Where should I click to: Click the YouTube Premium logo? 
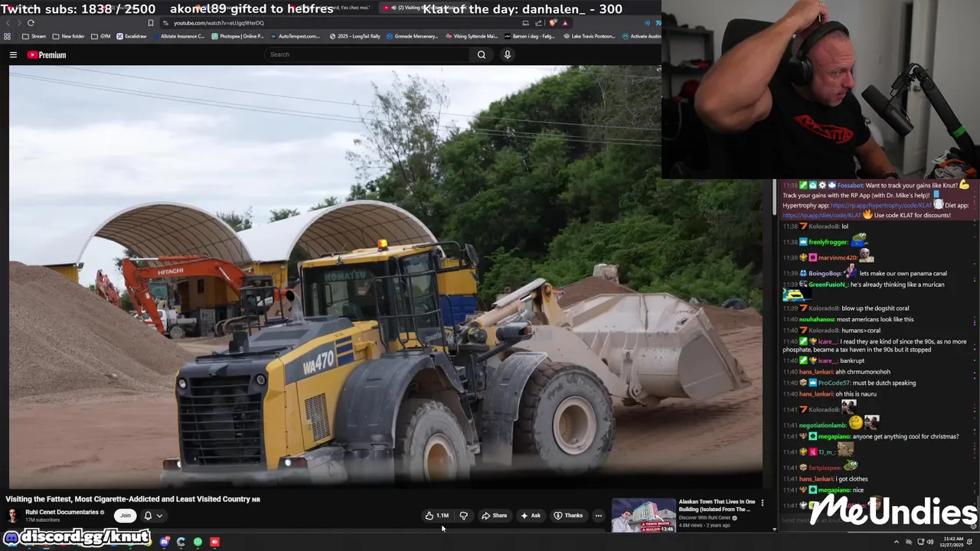(x=47, y=55)
